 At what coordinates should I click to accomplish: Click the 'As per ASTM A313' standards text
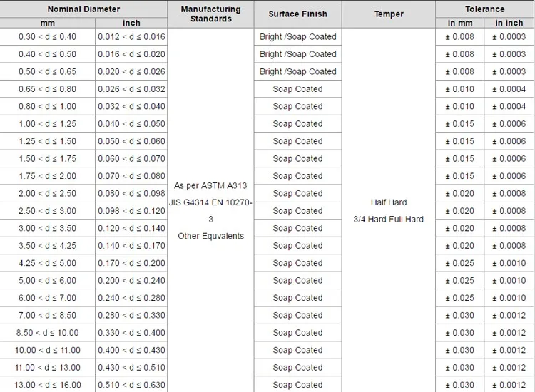[210, 185]
